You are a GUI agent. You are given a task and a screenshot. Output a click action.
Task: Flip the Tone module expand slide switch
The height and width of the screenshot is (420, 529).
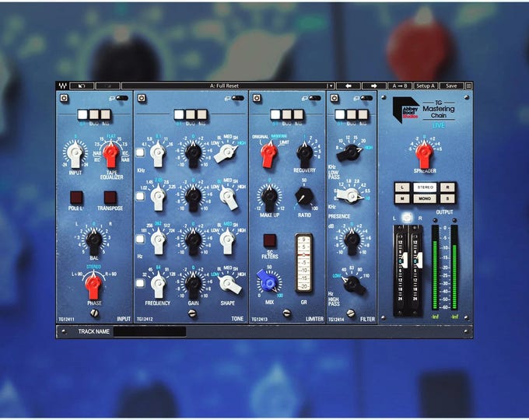point(237,98)
